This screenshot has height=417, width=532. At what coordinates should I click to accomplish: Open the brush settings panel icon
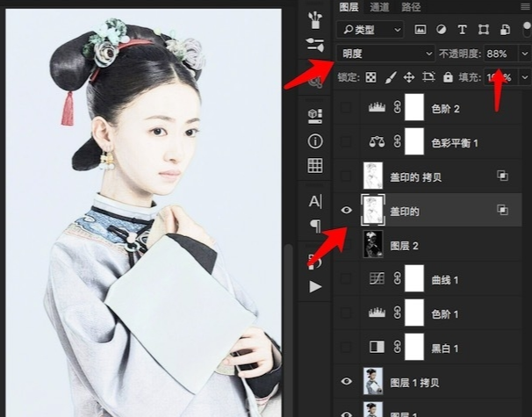tap(315, 45)
